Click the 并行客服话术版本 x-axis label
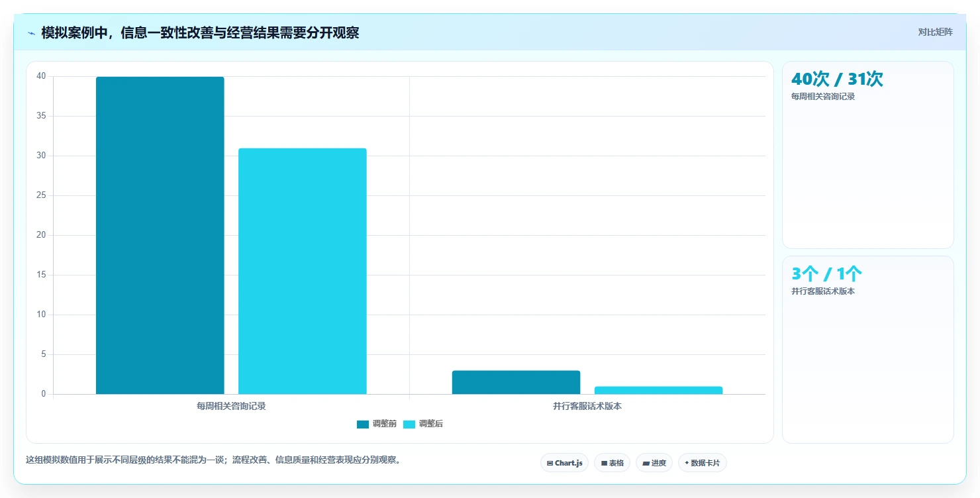Image resolution: width=980 pixels, height=498 pixels. click(587, 406)
